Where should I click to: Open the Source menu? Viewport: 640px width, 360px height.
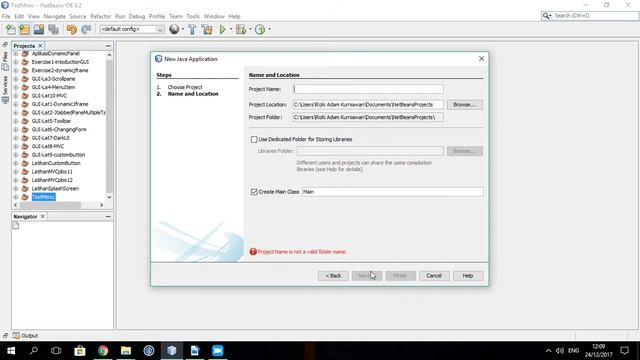click(x=78, y=16)
